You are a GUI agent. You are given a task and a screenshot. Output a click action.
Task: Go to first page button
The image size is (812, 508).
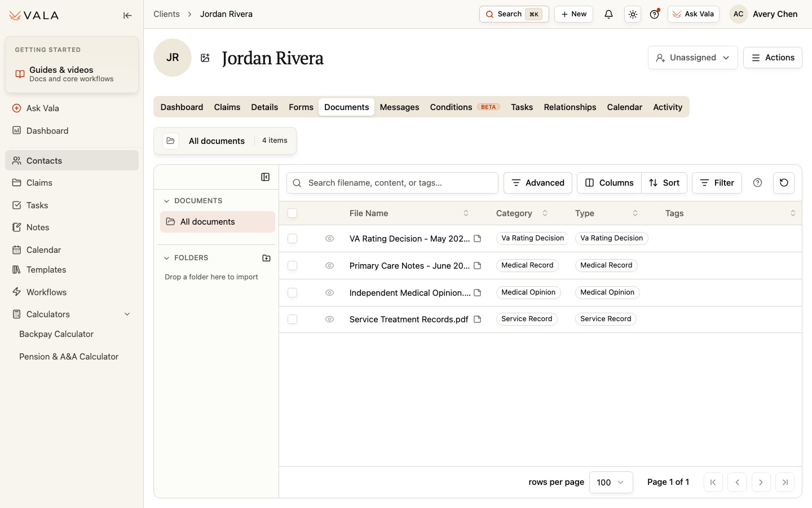pos(713,482)
